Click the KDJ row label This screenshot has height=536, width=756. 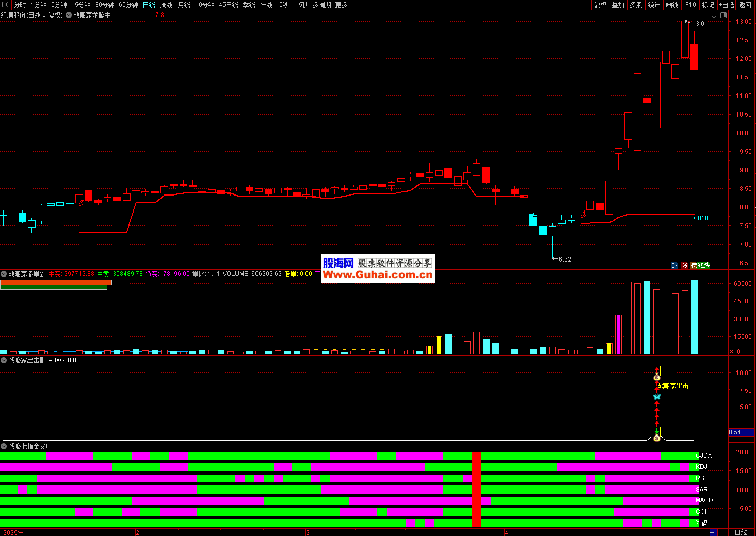[x=702, y=467]
